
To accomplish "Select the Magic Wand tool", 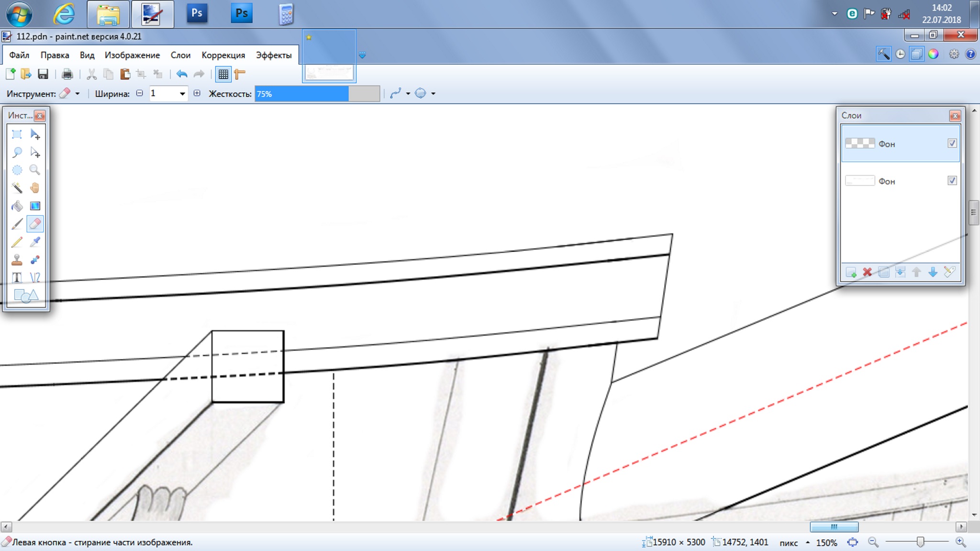I will click(x=17, y=188).
